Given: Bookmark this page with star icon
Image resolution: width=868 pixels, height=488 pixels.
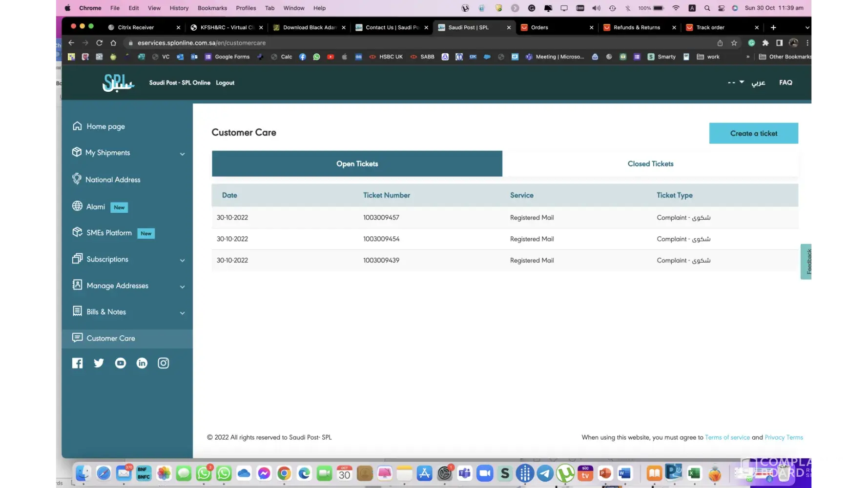Looking at the screenshot, I should (x=734, y=43).
